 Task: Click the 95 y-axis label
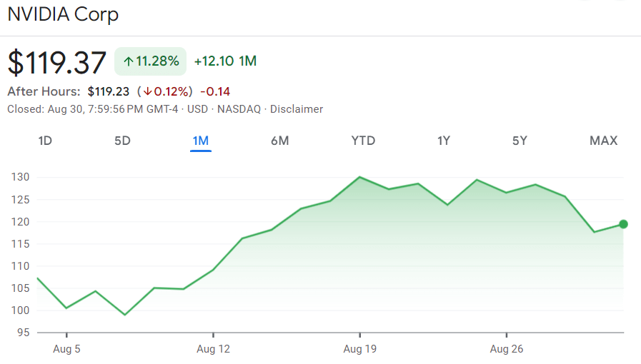[x=24, y=333]
